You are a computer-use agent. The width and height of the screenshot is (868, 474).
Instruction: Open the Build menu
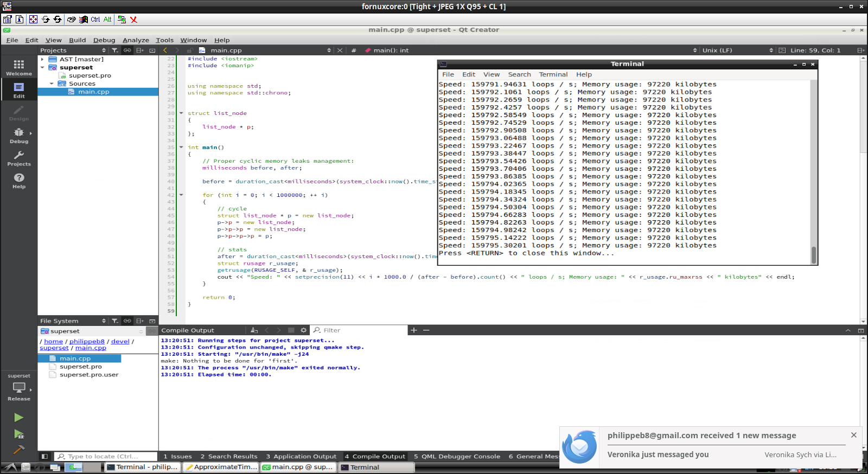point(78,40)
